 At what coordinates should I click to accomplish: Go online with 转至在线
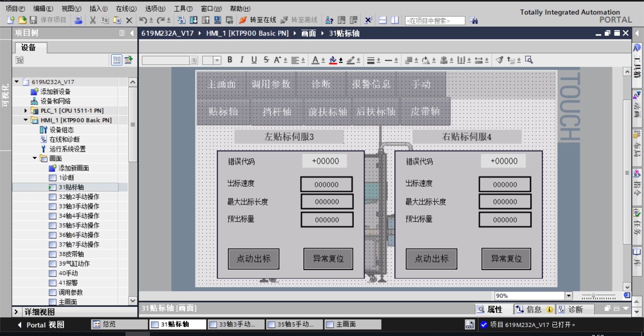click(x=258, y=20)
